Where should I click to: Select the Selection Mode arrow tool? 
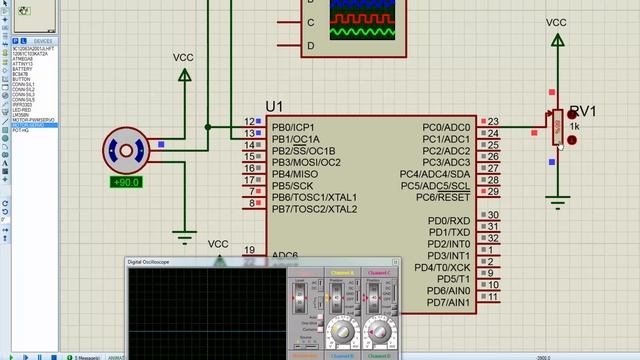tap(5, 3)
